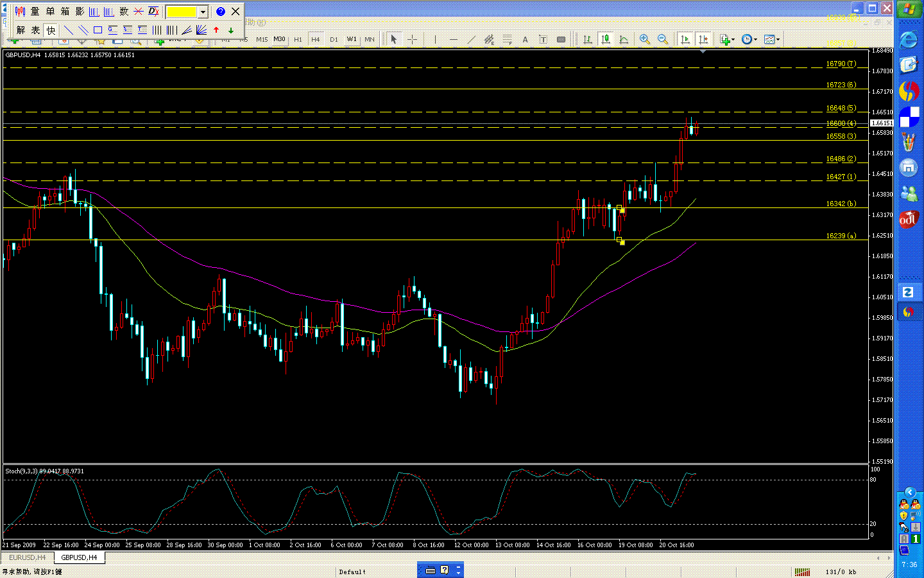The width and height of the screenshot is (924, 578).
Task: Click the 数 button in the floating toolbar
Action: point(124,12)
